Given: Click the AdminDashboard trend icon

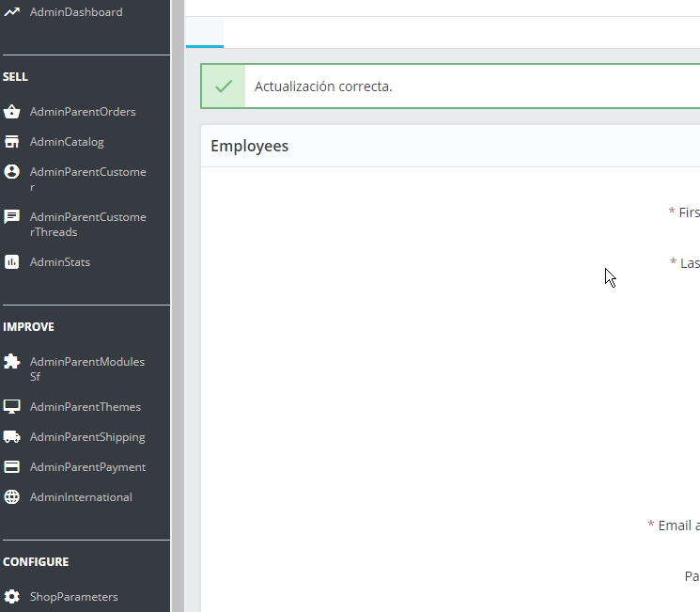Looking at the screenshot, I should [11, 12].
